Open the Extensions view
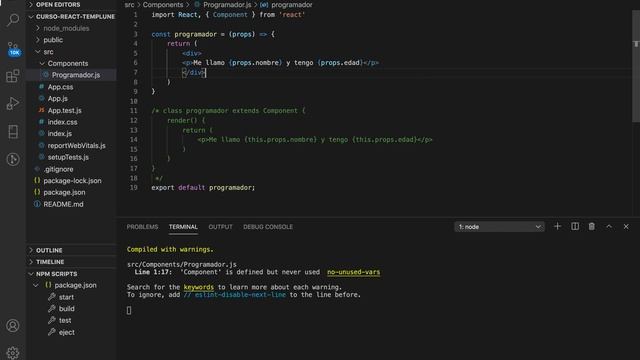640x360 pixels. [x=13, y=76]
